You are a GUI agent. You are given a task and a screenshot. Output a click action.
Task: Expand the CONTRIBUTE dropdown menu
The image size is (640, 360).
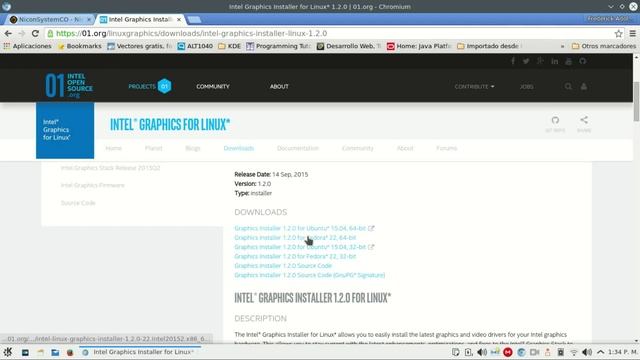pyautogui.click(x=474, y=87)
